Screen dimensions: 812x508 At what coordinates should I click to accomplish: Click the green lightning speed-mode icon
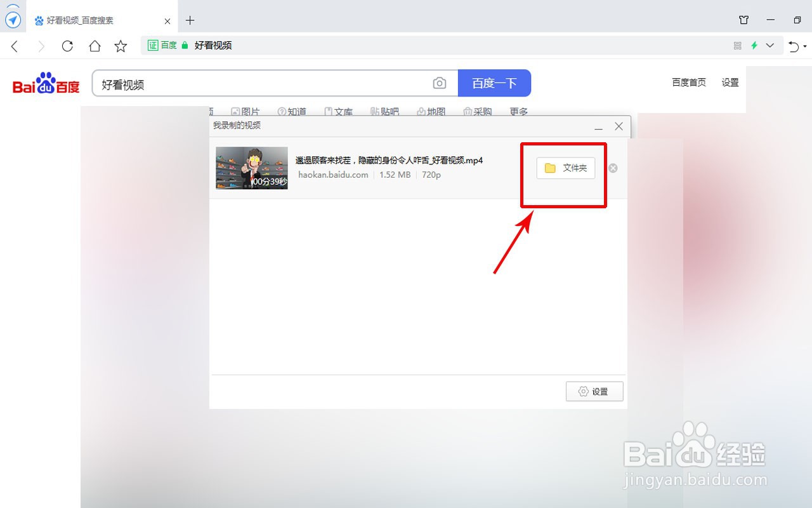(x=754, y=46)
